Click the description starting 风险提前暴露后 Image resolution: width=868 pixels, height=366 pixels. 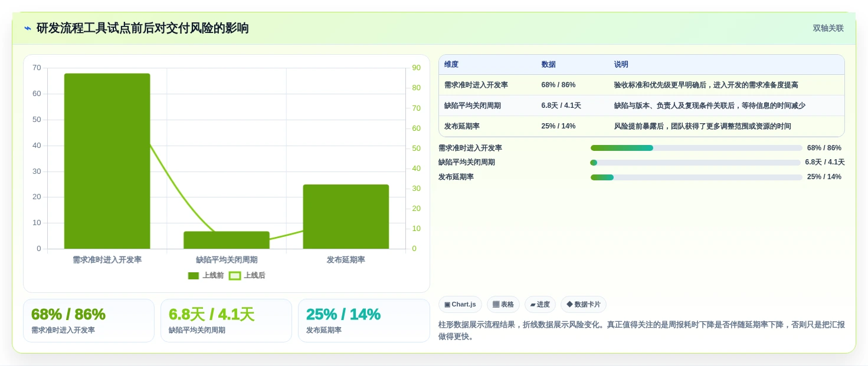[x=703, y=126]
